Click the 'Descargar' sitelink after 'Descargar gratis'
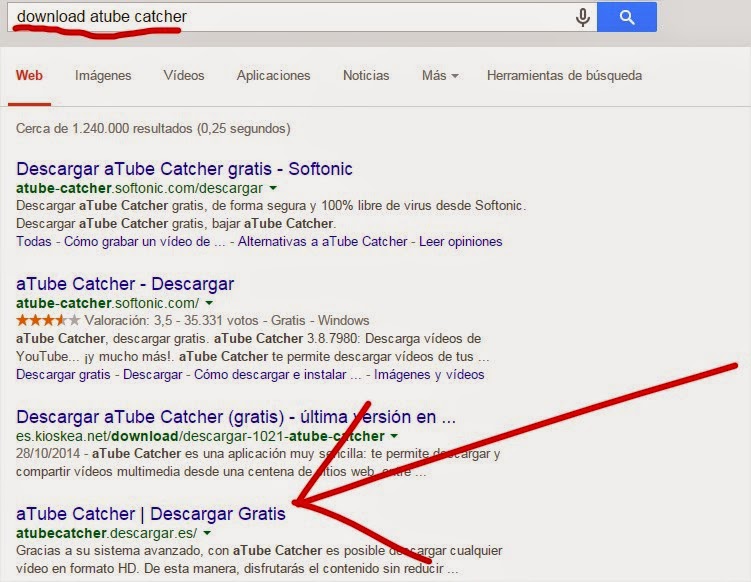Screen dimensions: 751x582 coord(153,375)
